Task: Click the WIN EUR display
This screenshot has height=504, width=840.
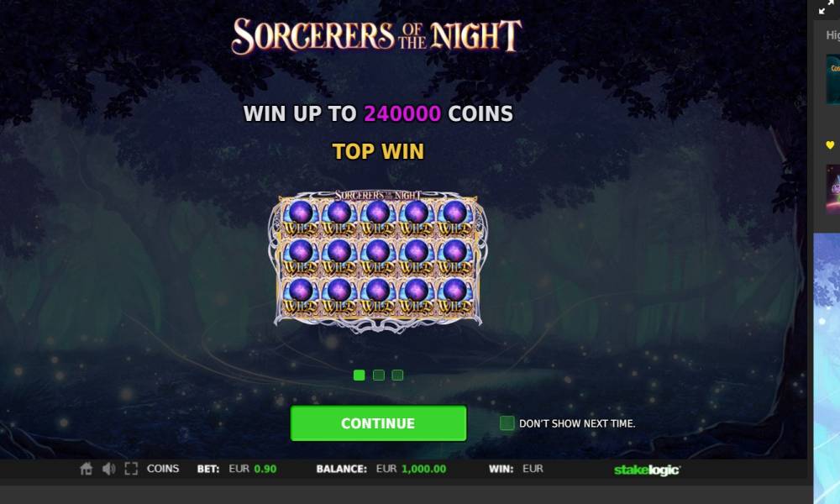Action: click(x=516, y=469)
